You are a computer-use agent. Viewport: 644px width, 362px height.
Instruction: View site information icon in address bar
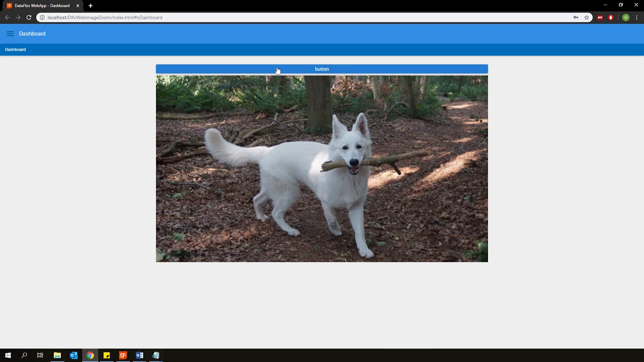pyautogui.click(x=42, y=17)
